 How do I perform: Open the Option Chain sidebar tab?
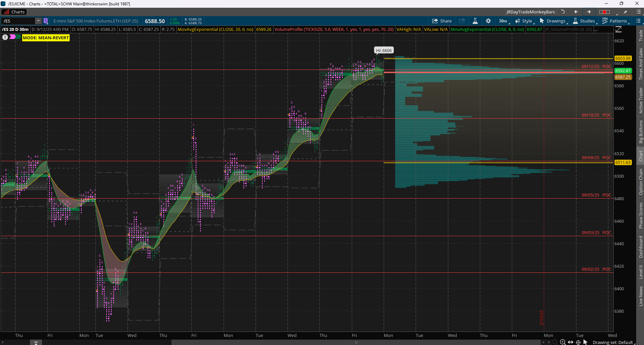(x=640, y=181)
